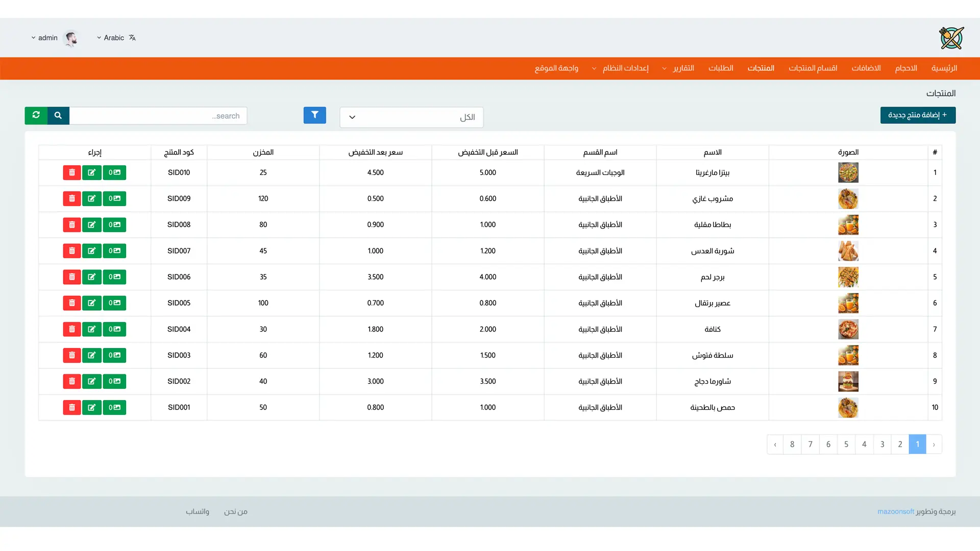Go to pagination page 2
Screen dimensions: 980x551
[900, 444]
